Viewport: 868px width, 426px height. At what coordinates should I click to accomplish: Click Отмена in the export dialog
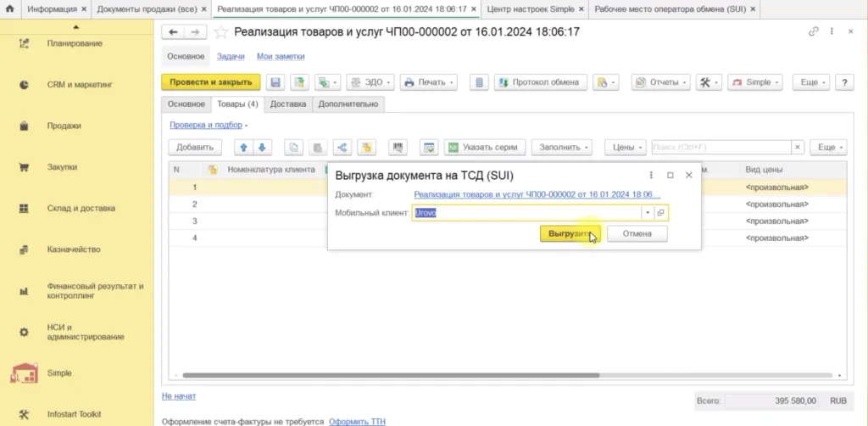637,233
